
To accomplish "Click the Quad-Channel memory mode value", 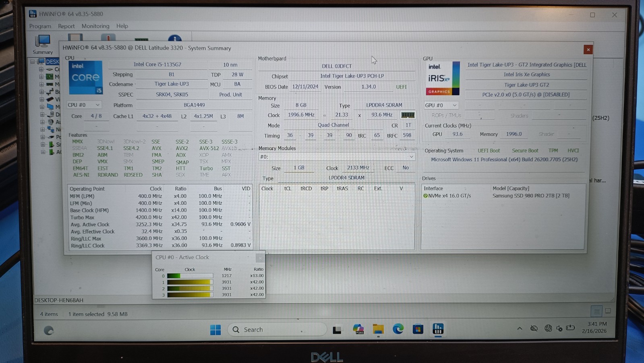I will tap(333, 125).
